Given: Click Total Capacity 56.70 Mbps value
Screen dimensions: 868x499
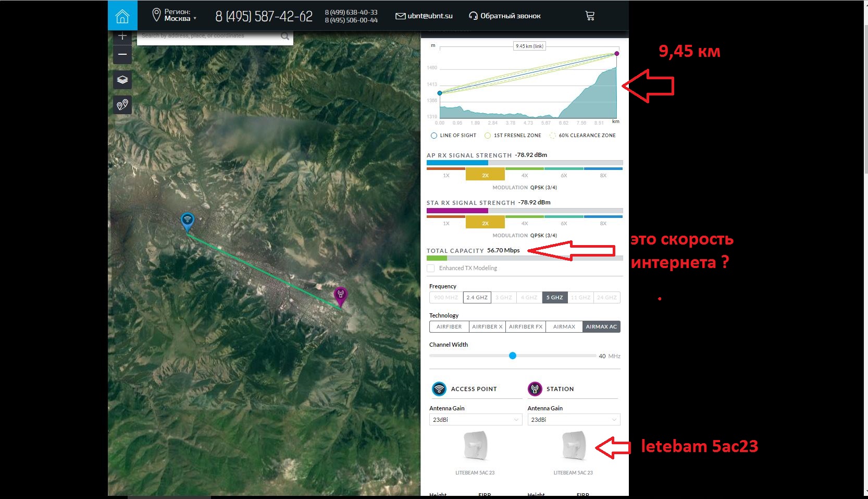Looking at the screenshot, I should 503,250.
